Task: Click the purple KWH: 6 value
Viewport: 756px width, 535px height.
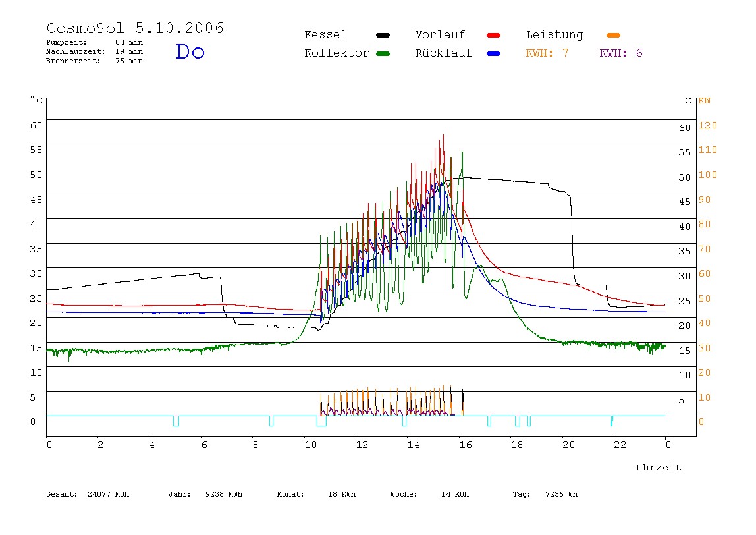Action: coord(621,53)
